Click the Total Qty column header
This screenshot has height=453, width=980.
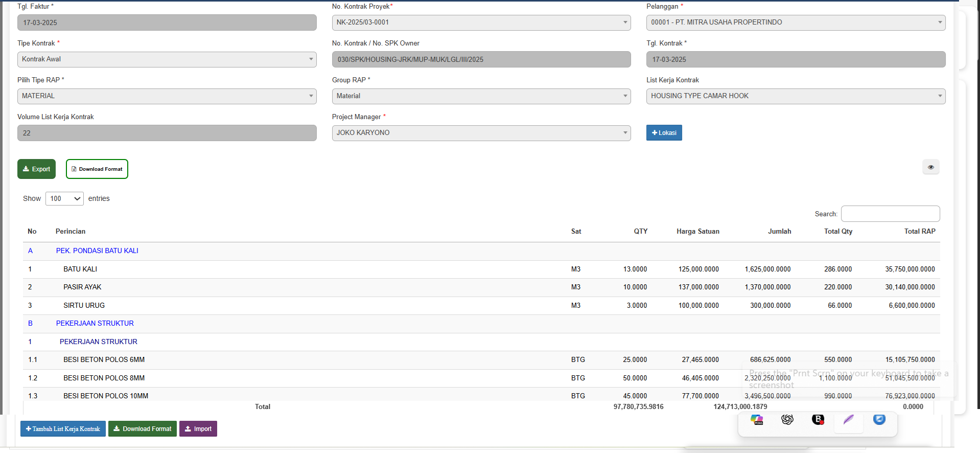[838, 232]
